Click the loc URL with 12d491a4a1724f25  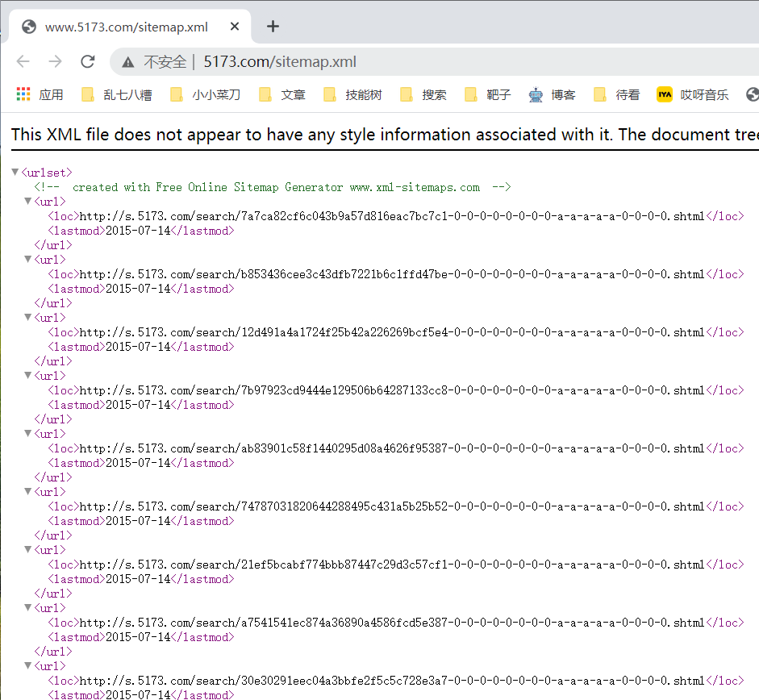392,332
